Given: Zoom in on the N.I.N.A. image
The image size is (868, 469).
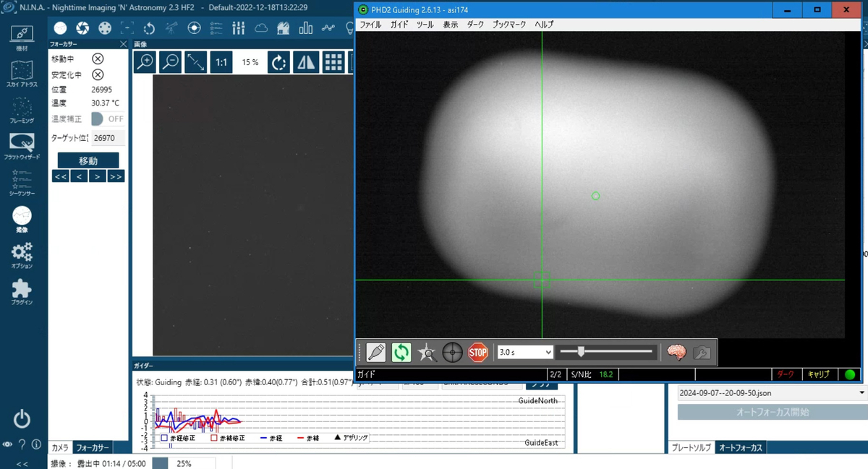Looking at the screenshot, I should pyautogui.click(x=145, y=62).
